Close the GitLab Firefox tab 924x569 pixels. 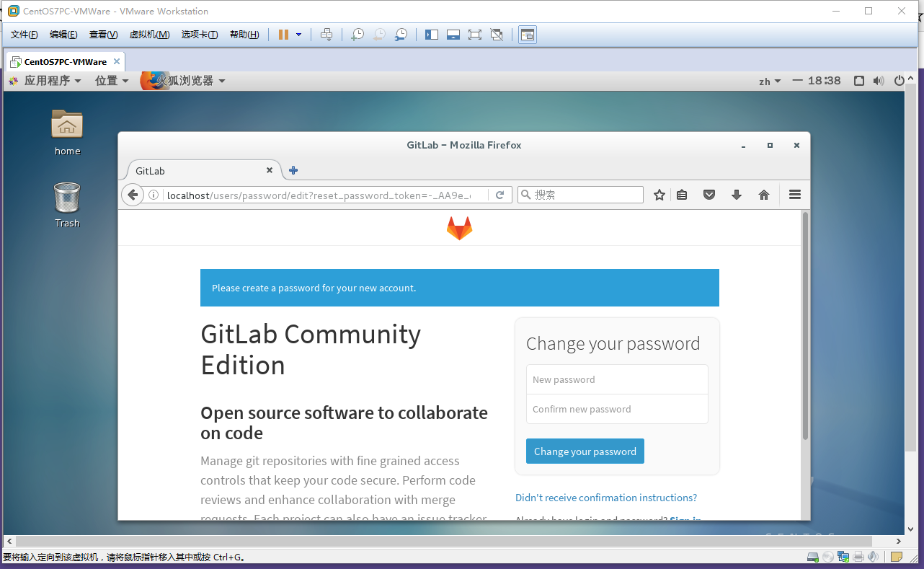tap(270, 170)
